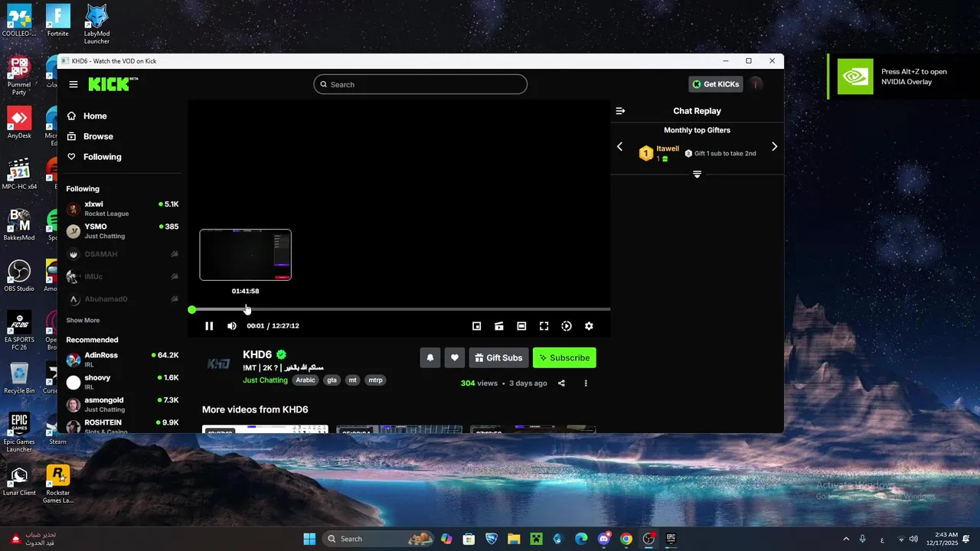Show hidden system tray icons
The height and width of the screenshot is (551, 980).
pos(846,539)
